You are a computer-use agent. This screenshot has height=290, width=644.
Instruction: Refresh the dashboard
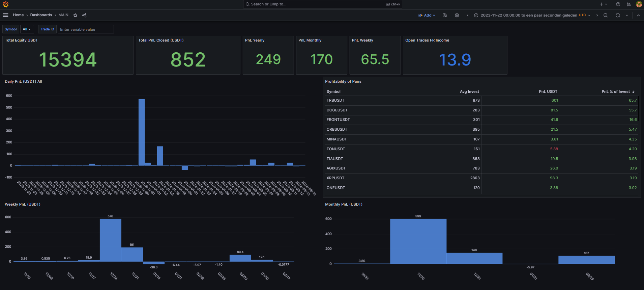617,15
